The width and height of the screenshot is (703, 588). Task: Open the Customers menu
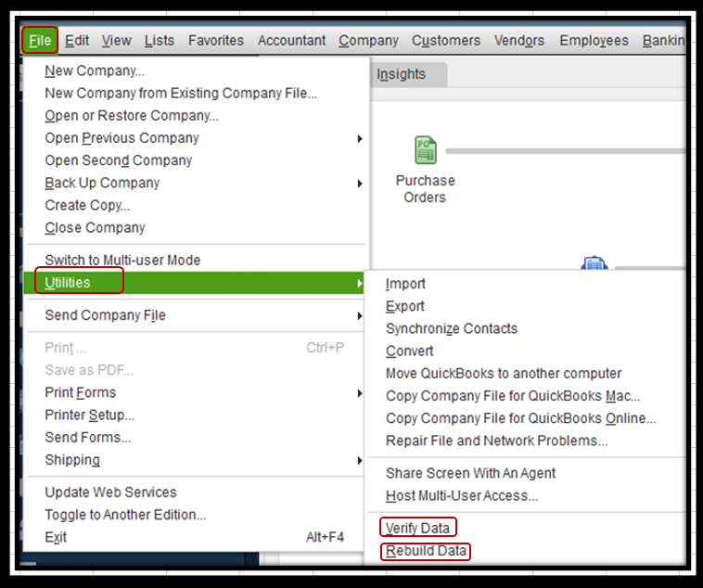[446, 41]
